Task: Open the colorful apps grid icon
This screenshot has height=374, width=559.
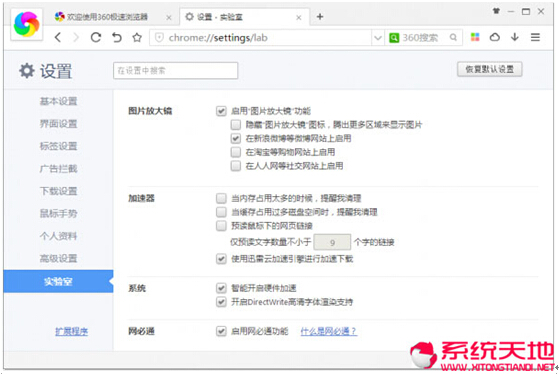Action: click(x=475, y=37)
